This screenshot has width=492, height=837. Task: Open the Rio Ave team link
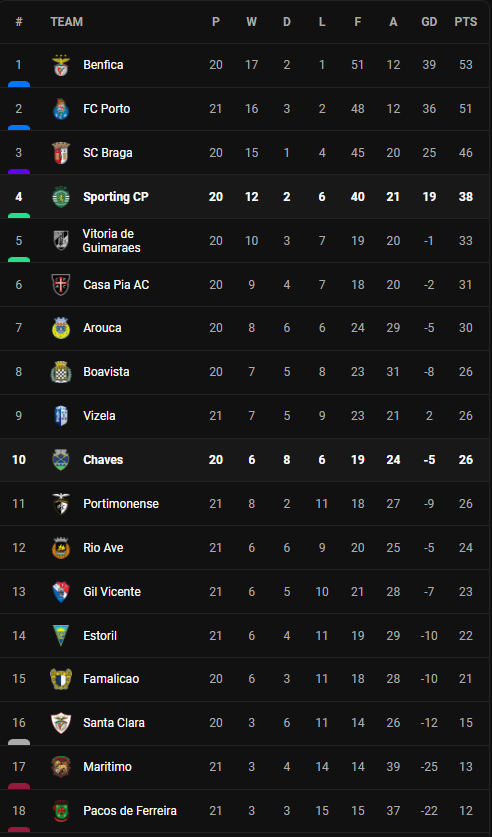[103, 548]
